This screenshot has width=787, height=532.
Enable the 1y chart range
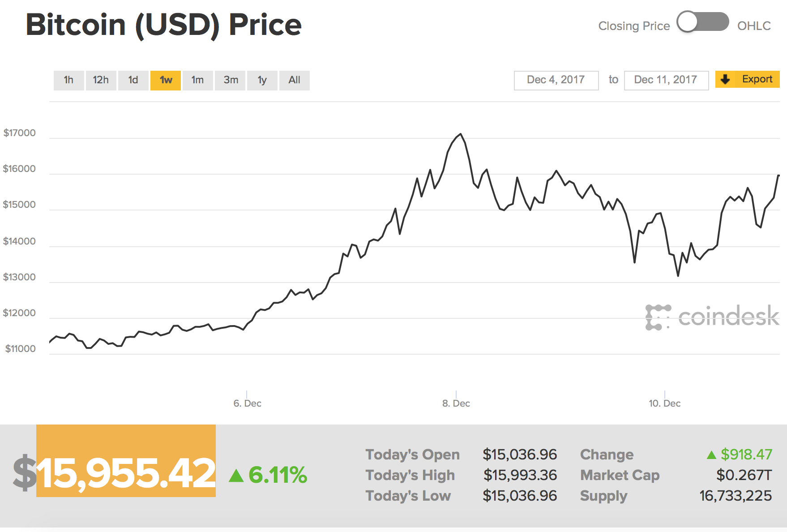tap(262, 80)
